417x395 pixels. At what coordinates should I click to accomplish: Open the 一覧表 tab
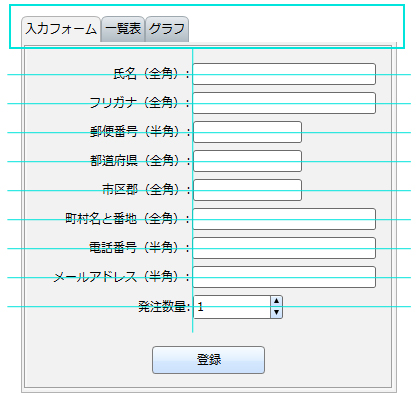click(123, 29)
